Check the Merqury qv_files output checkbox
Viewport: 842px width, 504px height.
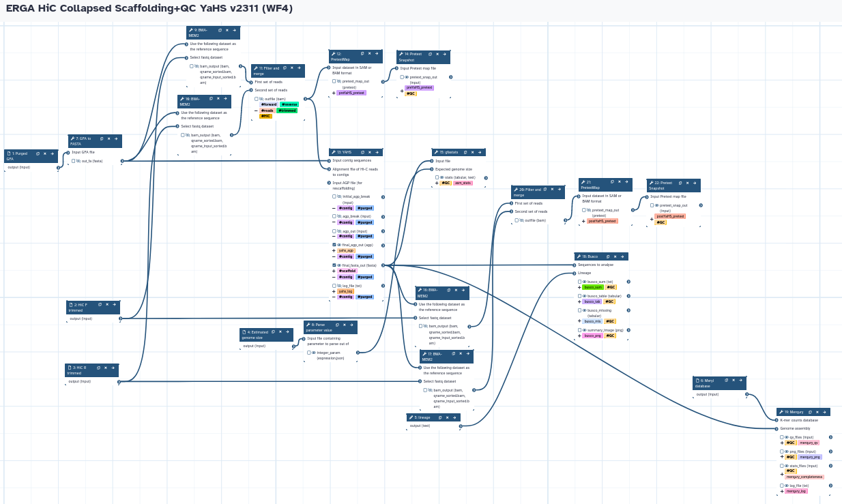pos(782,437)
